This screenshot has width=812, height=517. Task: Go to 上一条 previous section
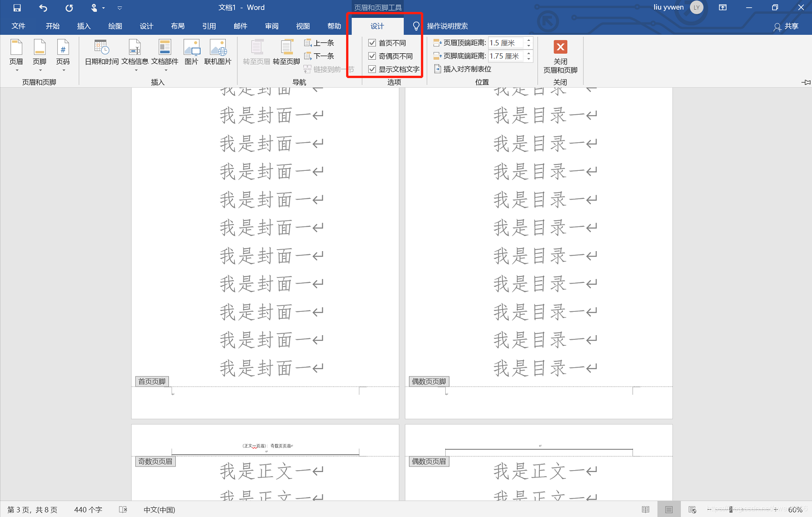pos(319,43)
